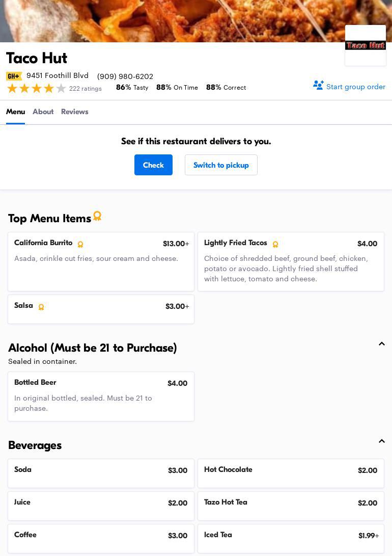392x556 pixels.
Task: Click the California Burrito popular badge icon
Action: click(80, 244)
